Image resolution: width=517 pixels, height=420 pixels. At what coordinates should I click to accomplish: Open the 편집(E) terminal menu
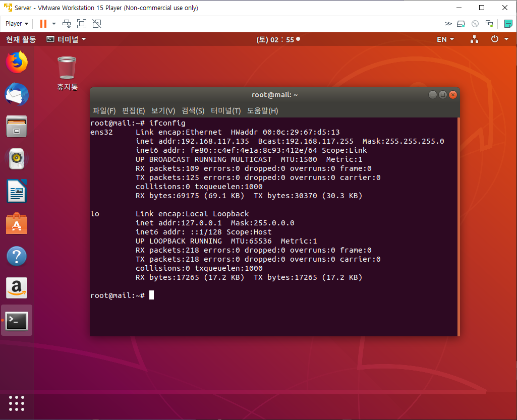coord(134,111)
